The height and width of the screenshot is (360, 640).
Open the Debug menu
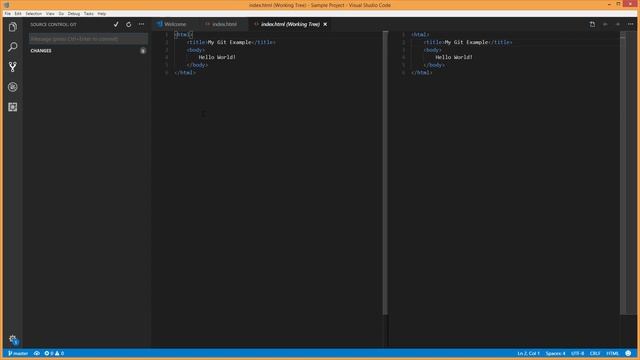point(74,13)
